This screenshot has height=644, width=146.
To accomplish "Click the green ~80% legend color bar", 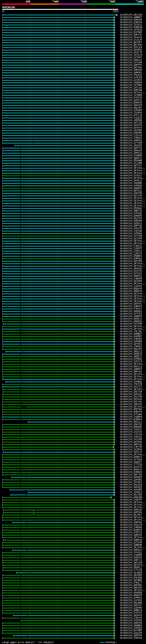I will pos(101,4).
